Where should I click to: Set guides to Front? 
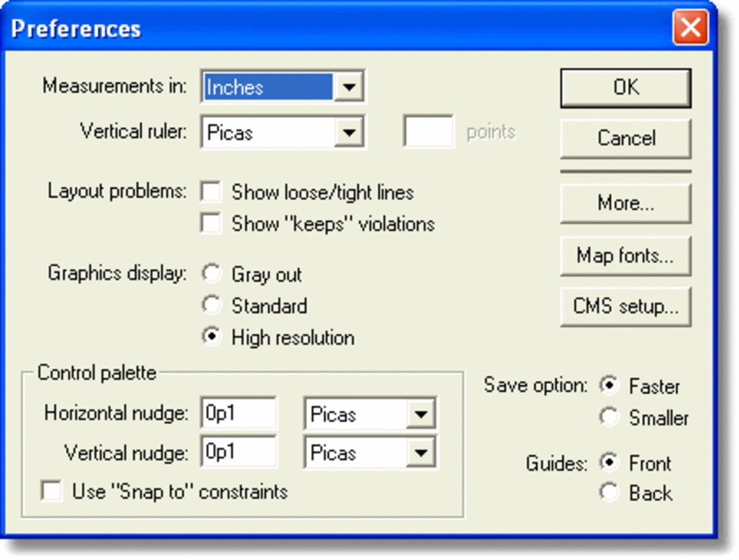tap(609, 462)
